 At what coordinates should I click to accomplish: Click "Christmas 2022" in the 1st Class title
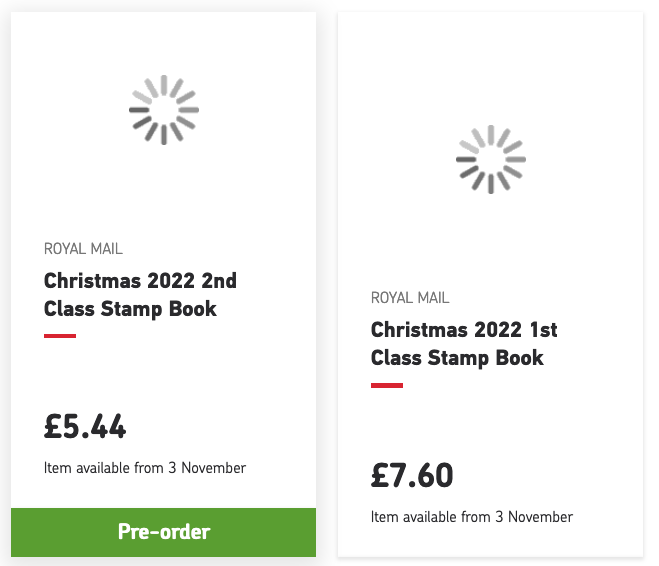445,330
